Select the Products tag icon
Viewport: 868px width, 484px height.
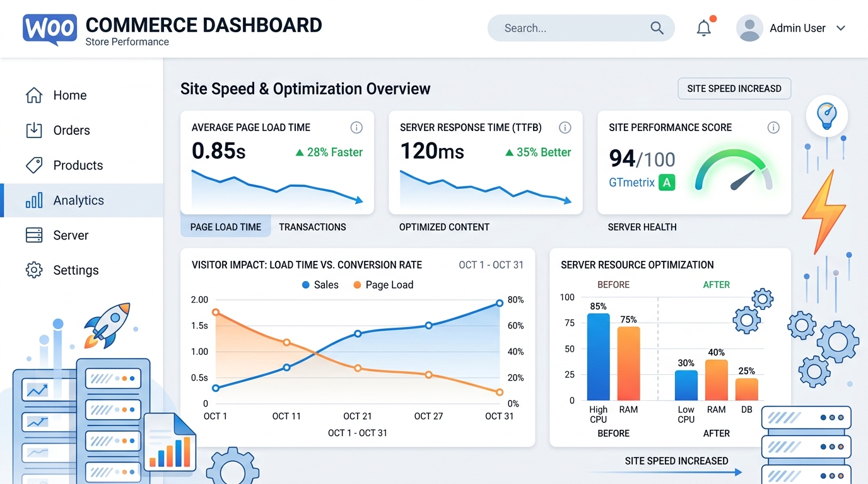tap(34, 165)
